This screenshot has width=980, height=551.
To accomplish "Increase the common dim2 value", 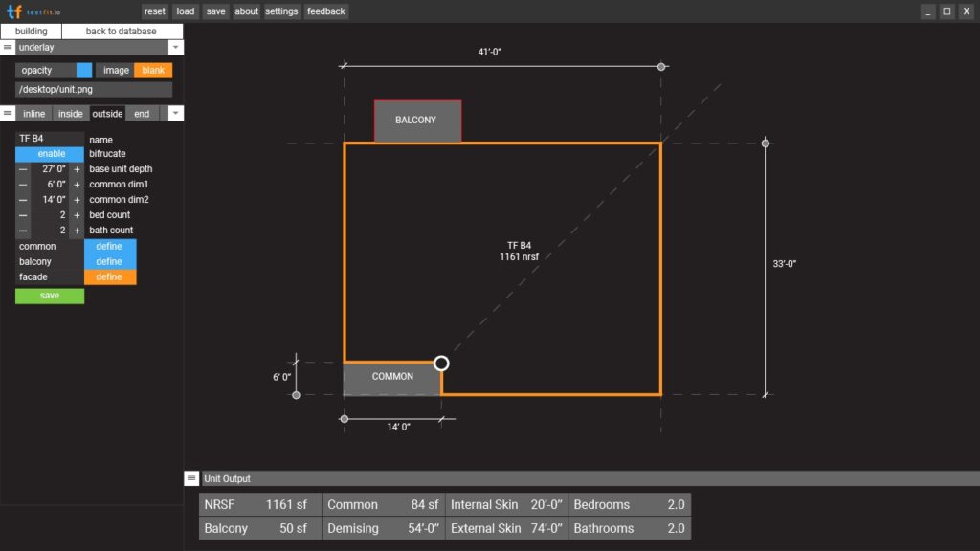I will tap(77, 200).
